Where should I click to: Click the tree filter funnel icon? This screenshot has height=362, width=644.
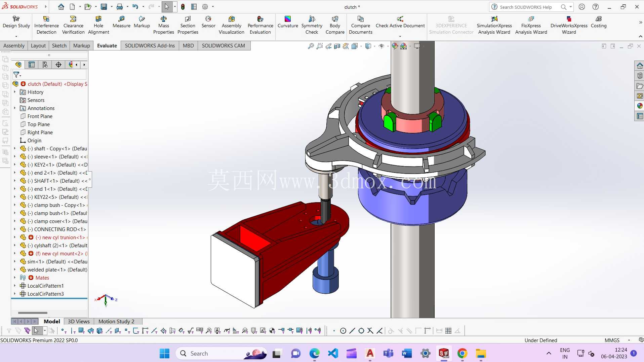(x=17, y=75)
